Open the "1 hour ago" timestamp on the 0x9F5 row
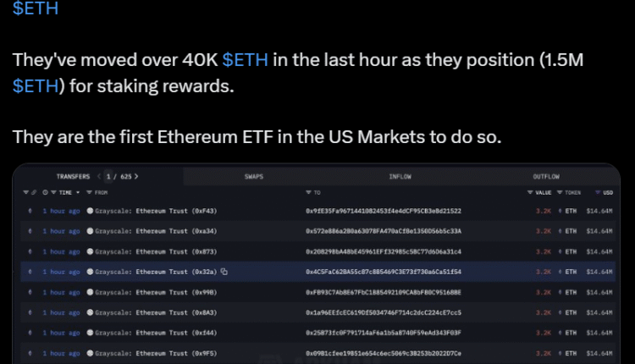Viewport: 635px width, 364px height. [x=61, y=353]
